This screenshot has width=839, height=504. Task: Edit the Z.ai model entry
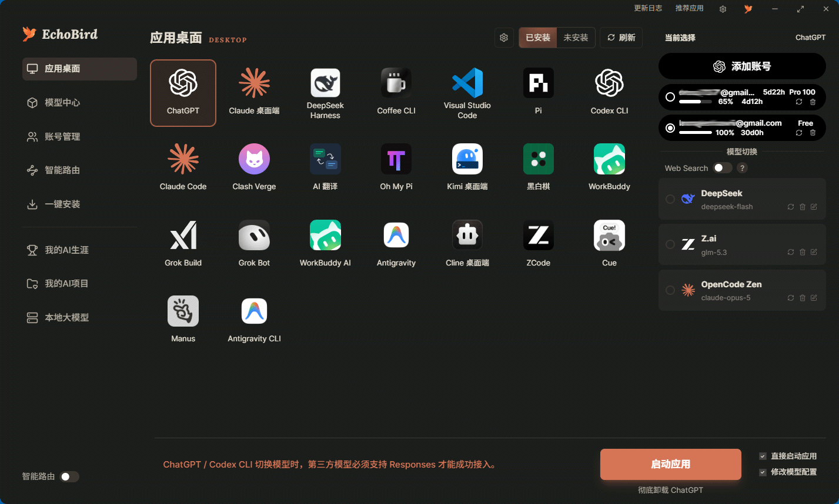[x=814, y=252]
